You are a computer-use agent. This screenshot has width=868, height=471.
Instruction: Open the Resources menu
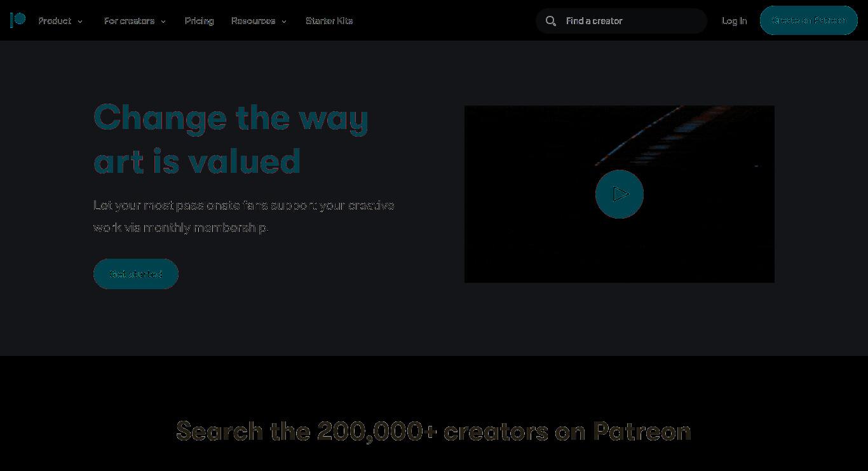point(254,21)
